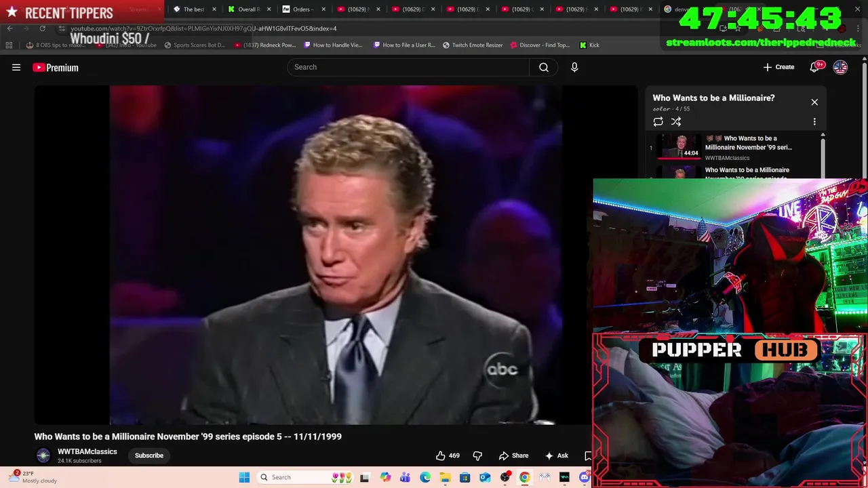Open Windows Start menu
Screen dimensions: 868x488
tap(244, 477)
